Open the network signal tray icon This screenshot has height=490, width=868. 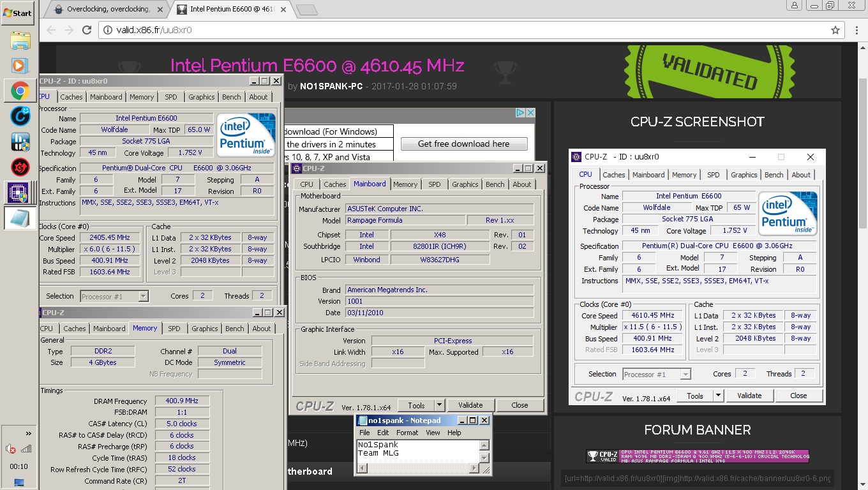tap(26, 449)
